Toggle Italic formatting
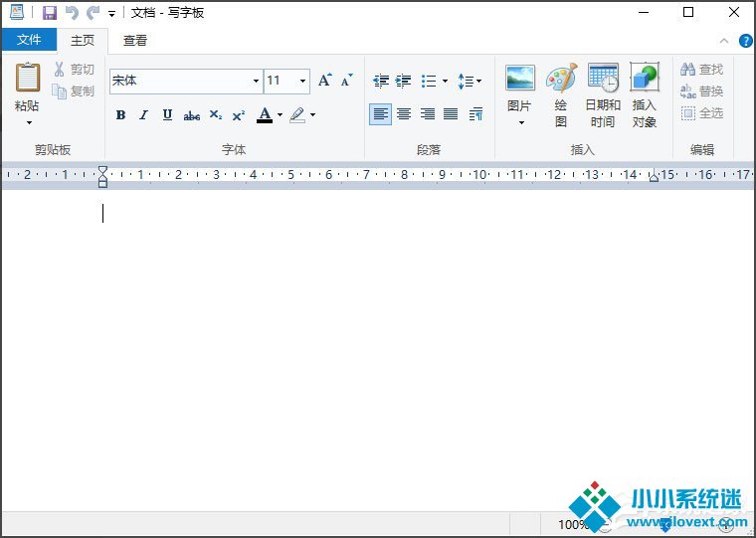The image size is (756, 538). [x=143, y=114]
